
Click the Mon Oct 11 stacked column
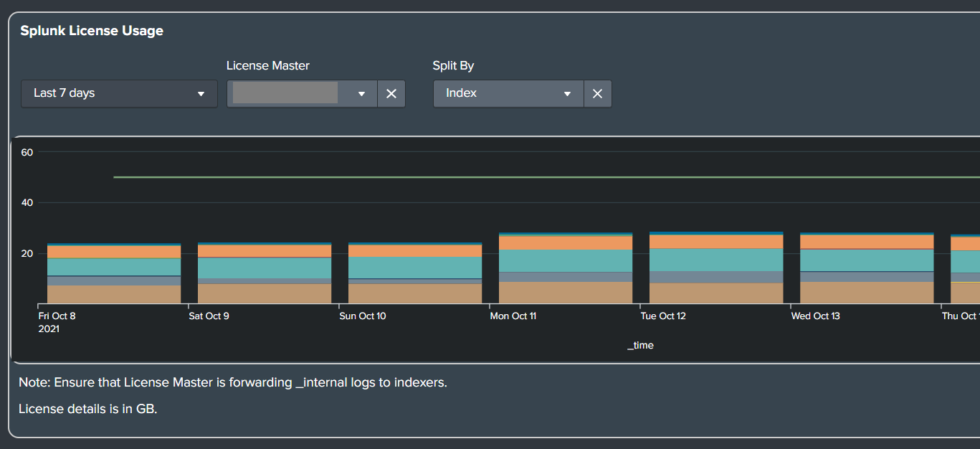pyautogui.click(x=566, y=269)
